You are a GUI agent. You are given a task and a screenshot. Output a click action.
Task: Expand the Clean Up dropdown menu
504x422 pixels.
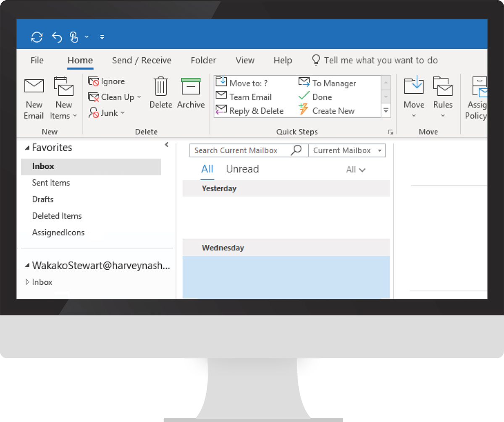pyautogui.click(x=139, y=97)
